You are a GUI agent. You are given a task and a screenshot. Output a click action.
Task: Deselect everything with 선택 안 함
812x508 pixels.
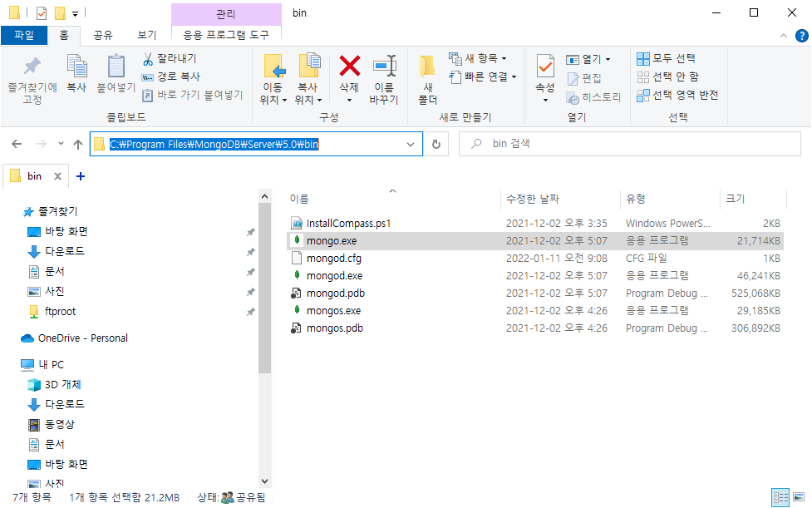667,76
